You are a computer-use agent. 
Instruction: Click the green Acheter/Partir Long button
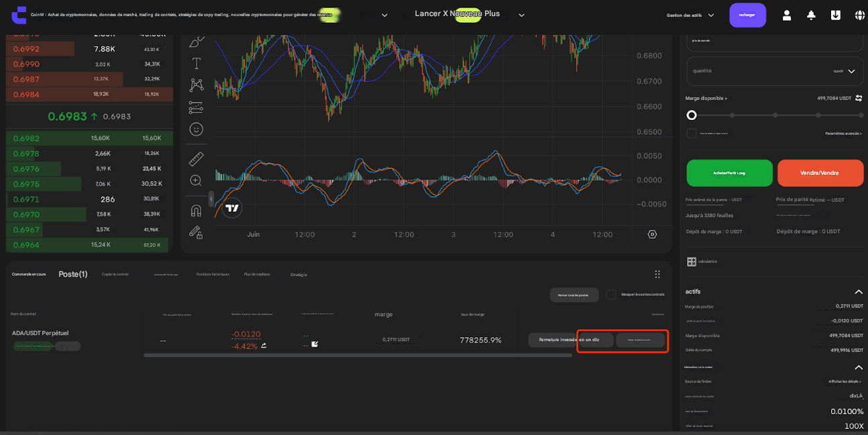[729, 173]
